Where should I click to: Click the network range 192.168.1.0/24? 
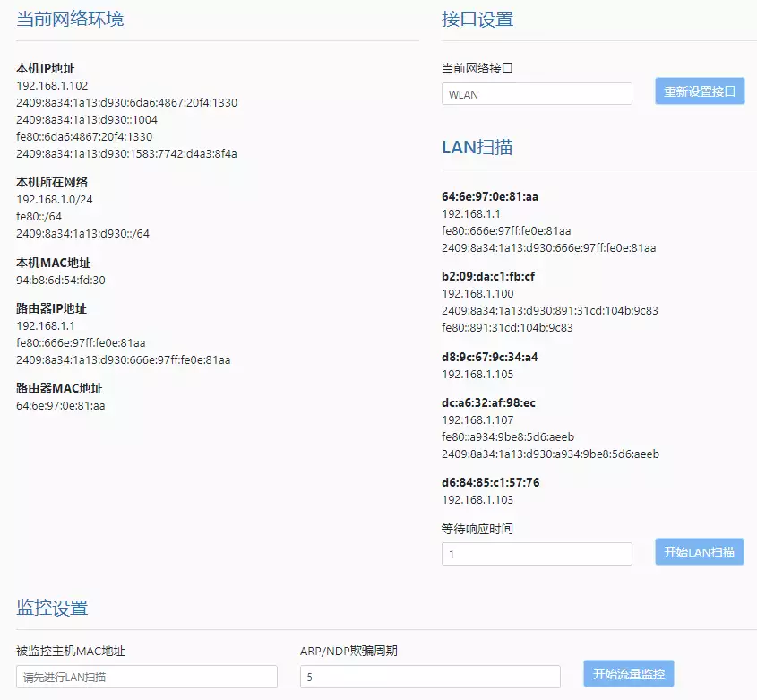54,199
